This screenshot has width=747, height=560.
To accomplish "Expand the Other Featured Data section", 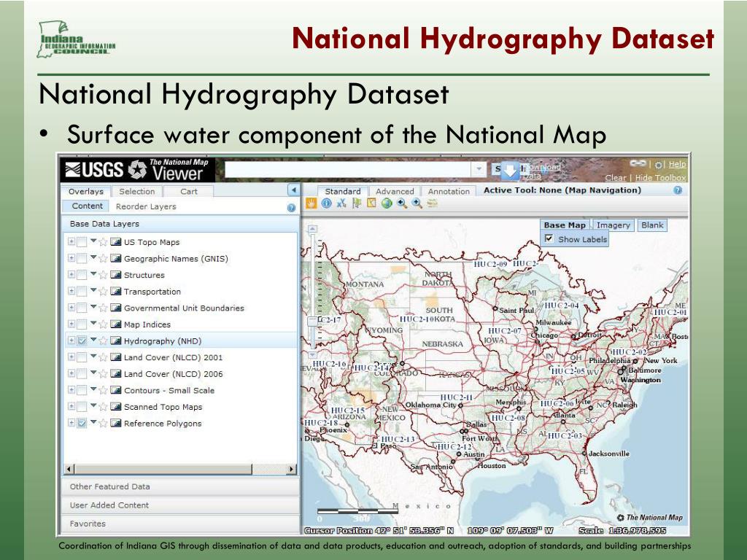I will pos(181,486).
